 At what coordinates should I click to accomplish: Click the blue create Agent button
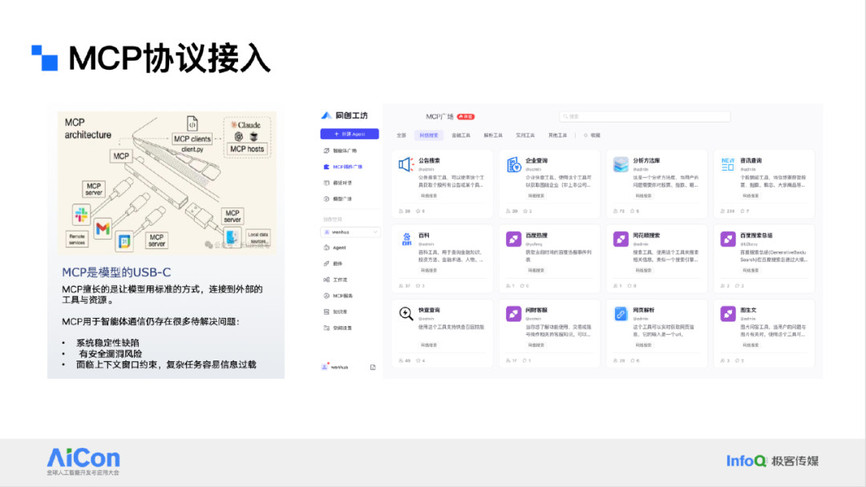coord(350,134)
